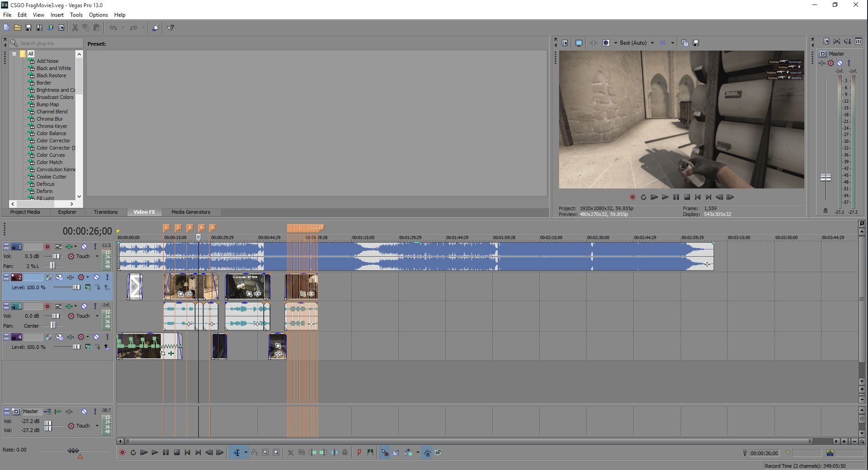868x470 pixels.
Task: Mute video track 4
Action: tap(96, 337)
